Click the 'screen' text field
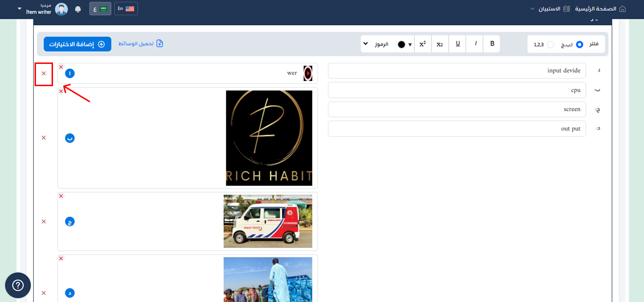This screenshot has width=644, height=302. pos(457,109)
